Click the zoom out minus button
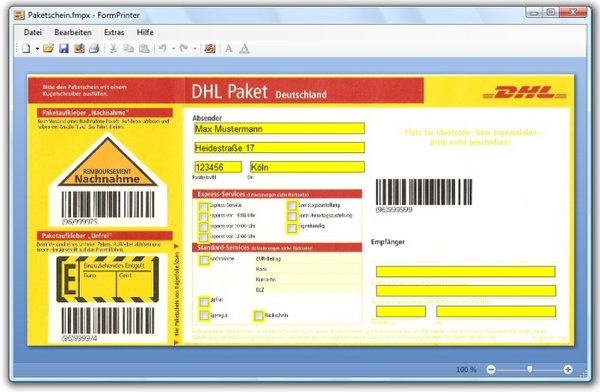600x392 pixels. coord(491,369)
